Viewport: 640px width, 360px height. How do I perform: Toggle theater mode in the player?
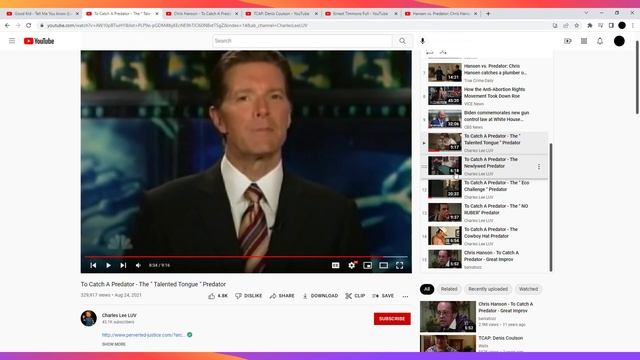tap(383, 265)
